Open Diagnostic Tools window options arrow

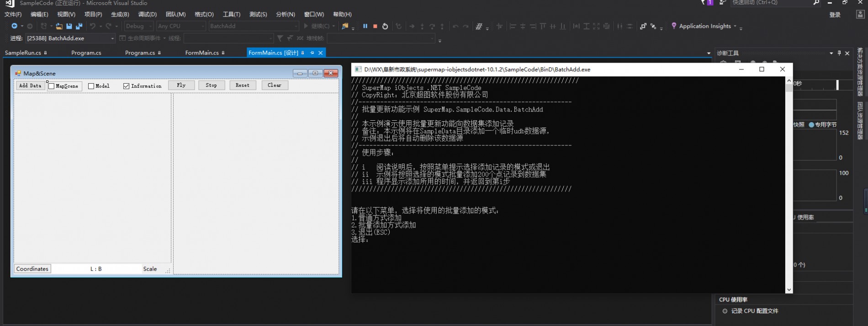point(831,53)
